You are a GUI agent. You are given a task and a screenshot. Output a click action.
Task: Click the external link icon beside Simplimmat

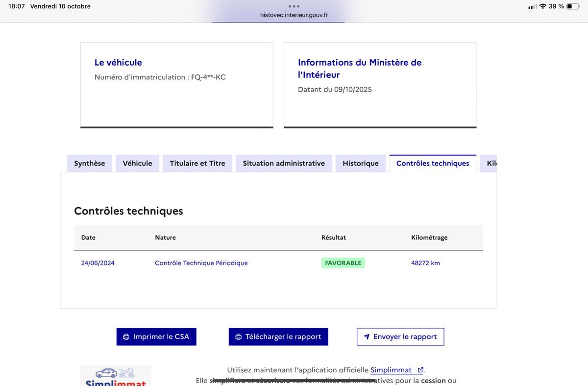(x=420, y=370)
